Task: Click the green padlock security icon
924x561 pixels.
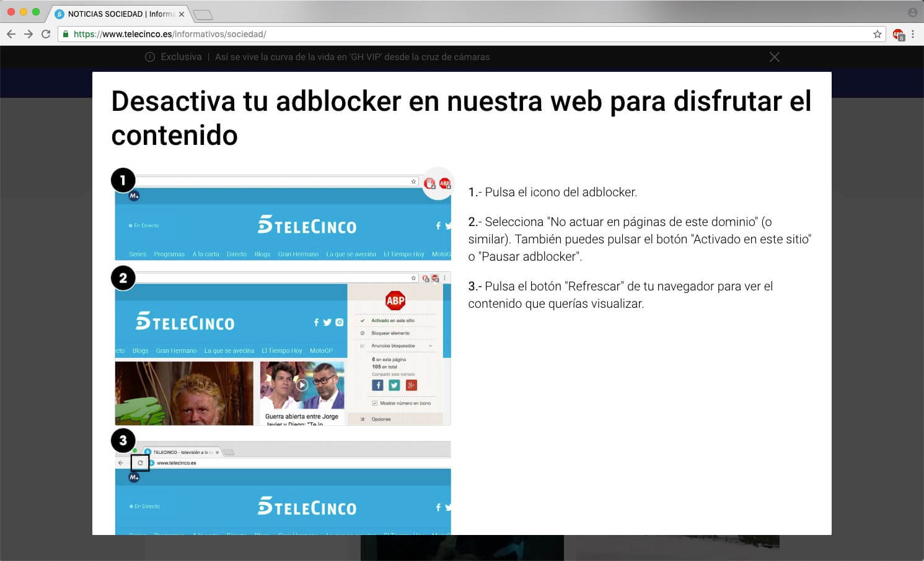Action: pyautogui.click(x=66, y=34)
